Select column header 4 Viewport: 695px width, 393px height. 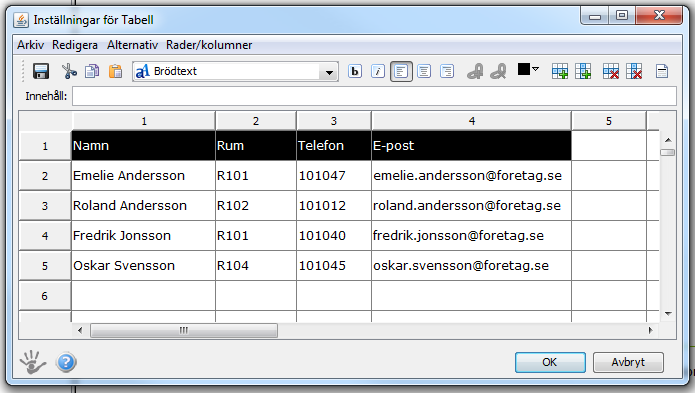[472, 121]
